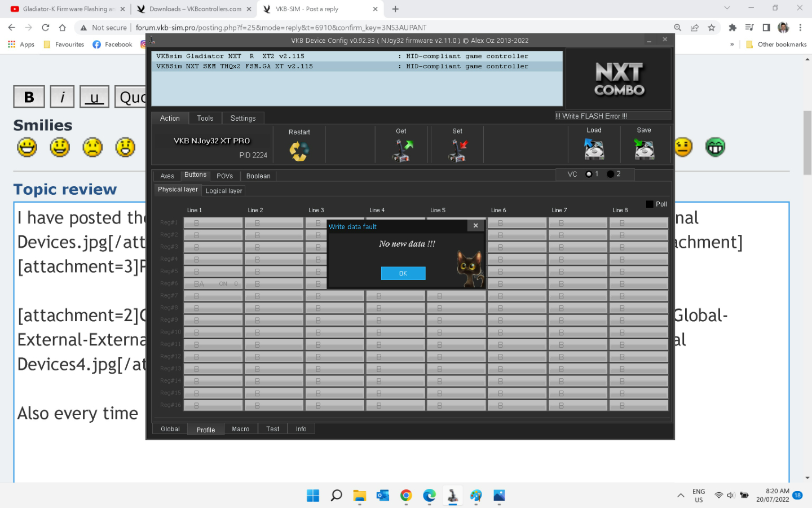Open the Profile bottom tab

(x=206, y=430)
